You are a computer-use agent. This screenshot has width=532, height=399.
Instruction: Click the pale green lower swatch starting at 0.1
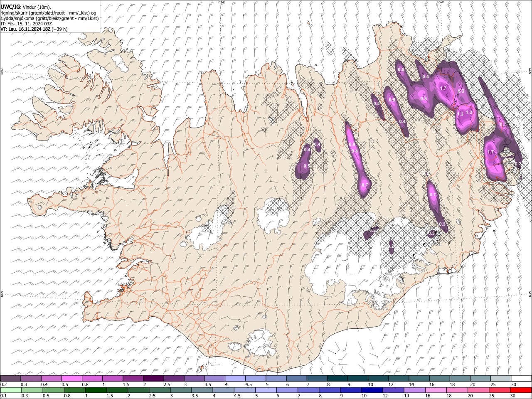click(10, 390)
